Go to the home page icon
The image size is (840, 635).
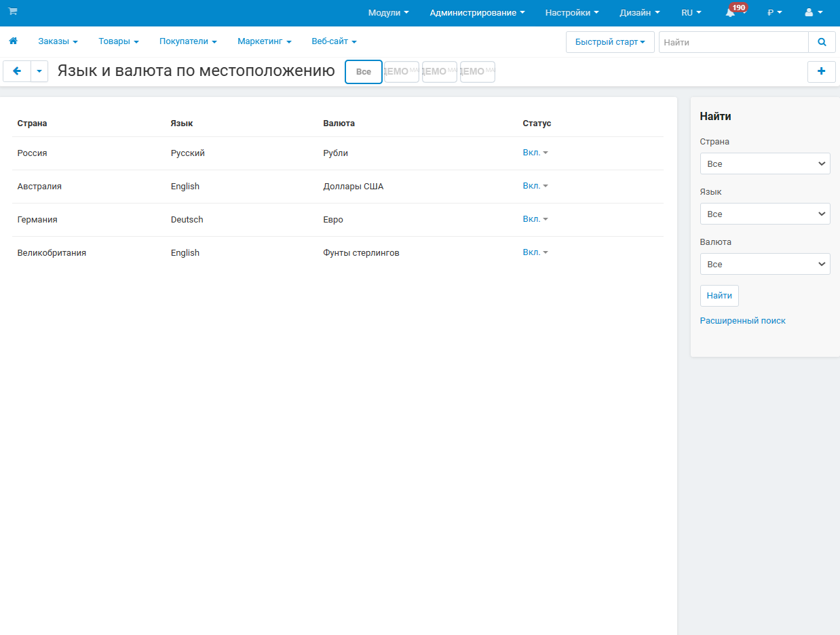click(13, 41)
